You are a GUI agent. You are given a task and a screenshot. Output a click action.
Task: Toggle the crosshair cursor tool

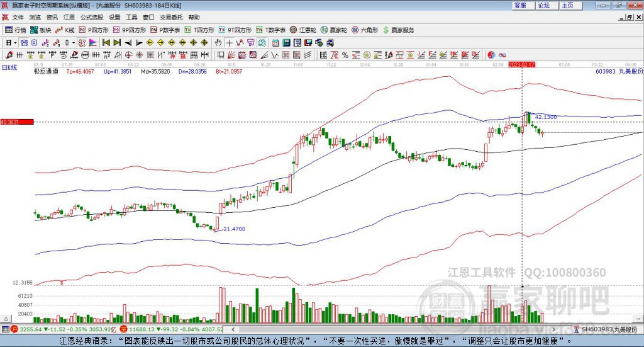pos(230,43)
